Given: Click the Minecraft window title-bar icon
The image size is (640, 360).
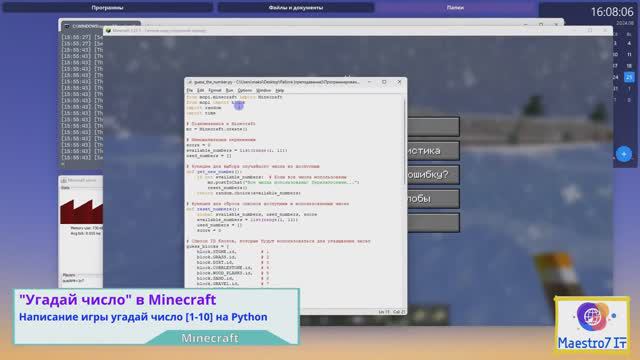Looking at the screenshot, I should [108, 30].
